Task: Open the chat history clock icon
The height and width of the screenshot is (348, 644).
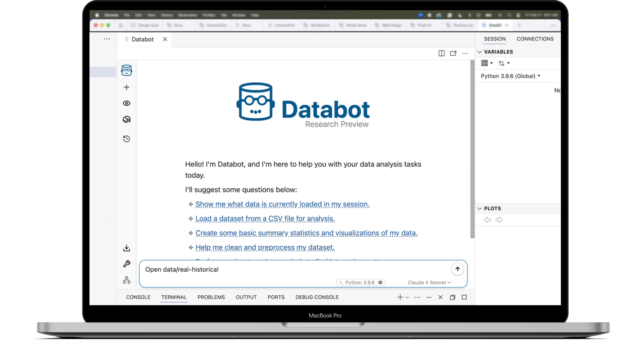Action: pos(126,139)
